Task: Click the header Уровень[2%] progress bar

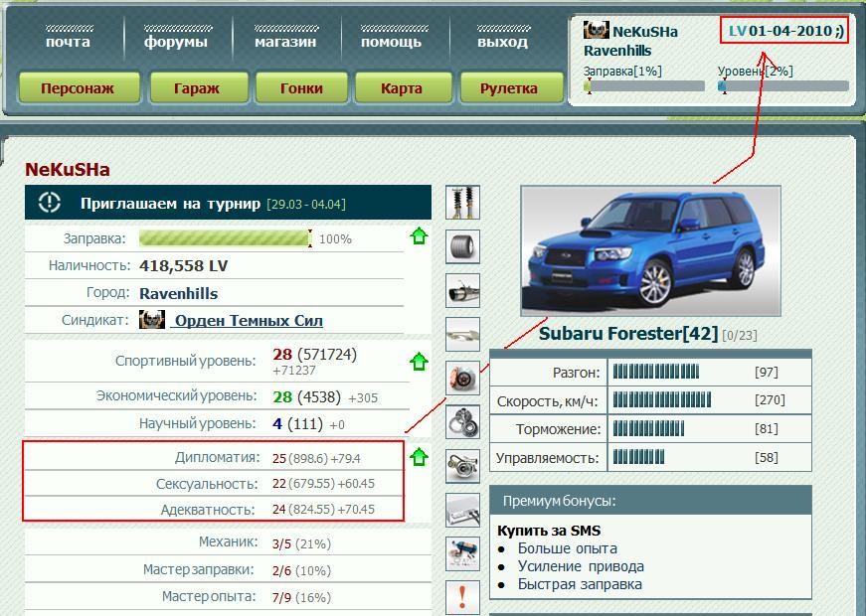Action: point(783,86)
